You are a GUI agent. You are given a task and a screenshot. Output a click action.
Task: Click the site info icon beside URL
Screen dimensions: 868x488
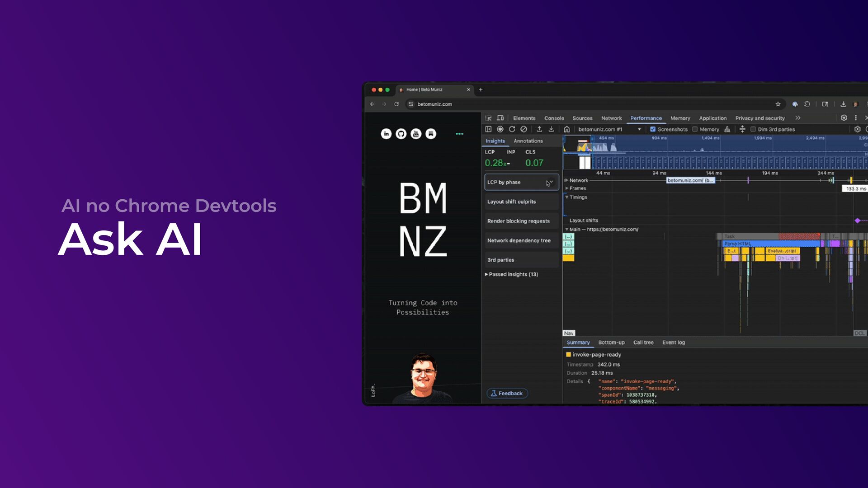[410, 104]
